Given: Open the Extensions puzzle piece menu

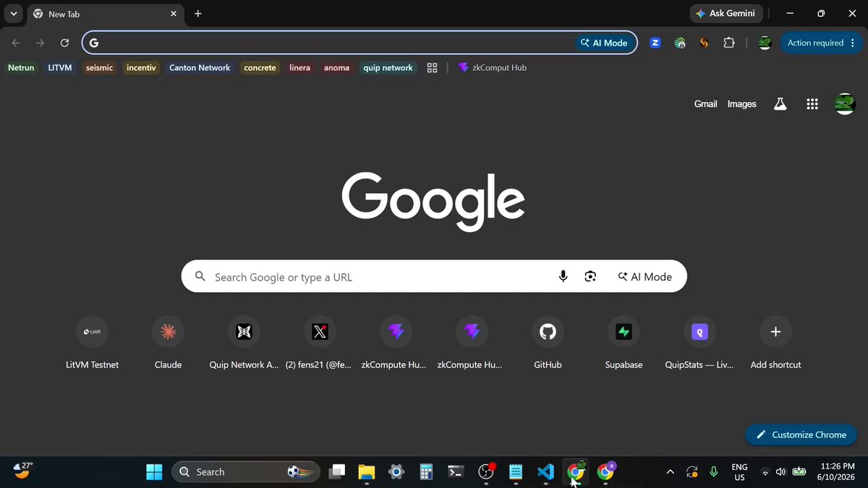Looking at the screenshot, I should point(728,43).
